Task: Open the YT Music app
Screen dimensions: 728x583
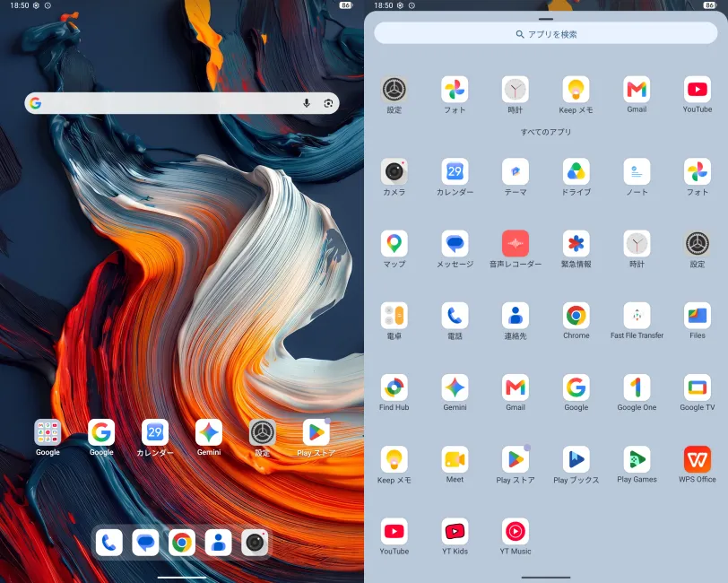Action: pyautogui.click(x=516, y=532)
